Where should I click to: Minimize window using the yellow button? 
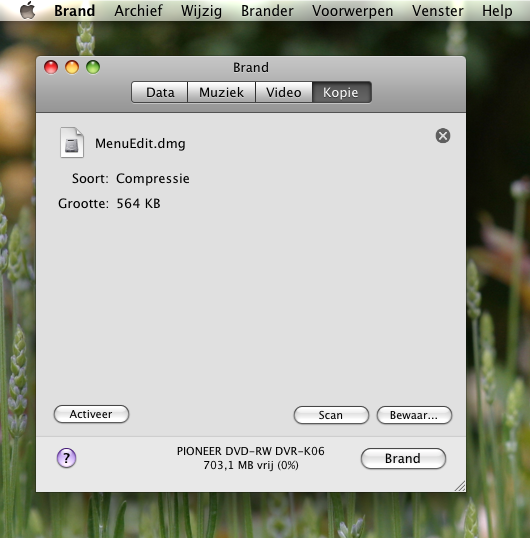click(x=72, y=67)
